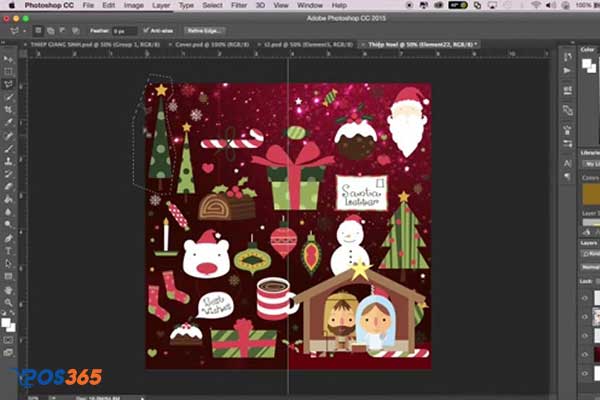The height and width of the screenshot is (400, 600).
Task: Toggle Quick Mask mode
Action: pyautogui.click(x=8, y=340)
